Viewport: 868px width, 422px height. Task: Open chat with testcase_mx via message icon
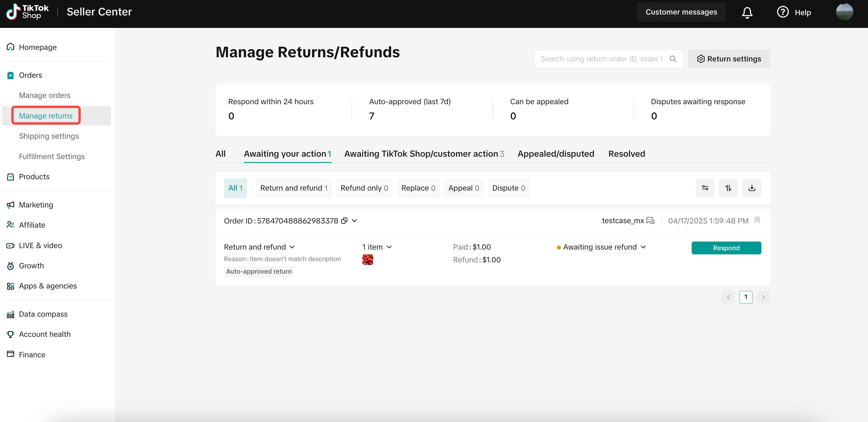[x=650, y=220]
